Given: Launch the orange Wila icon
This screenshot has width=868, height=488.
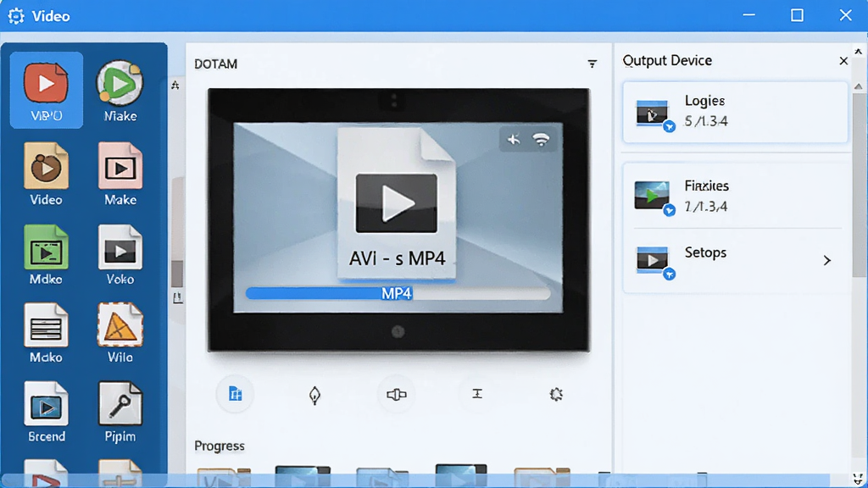Looking at the screenshot, I should click(x=120, y=325).
